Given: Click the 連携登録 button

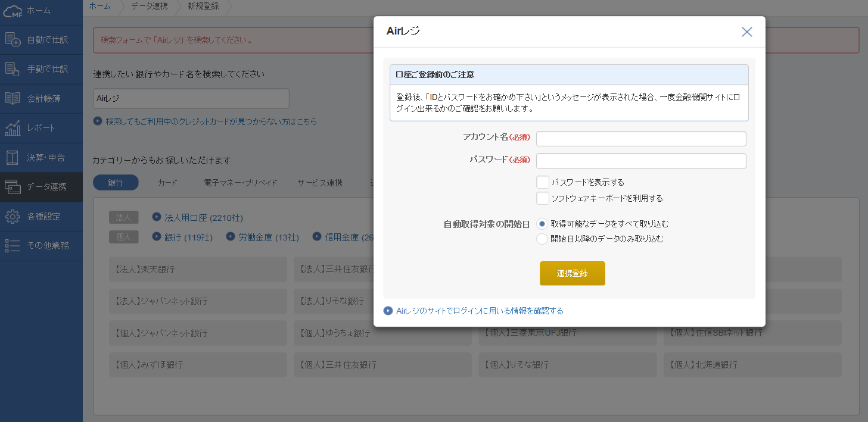Looking at the screenshot, I should pos(573,273).
